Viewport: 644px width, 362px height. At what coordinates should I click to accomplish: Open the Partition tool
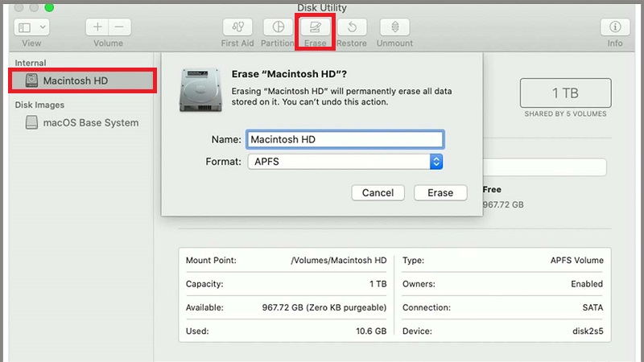click(279, 27)
